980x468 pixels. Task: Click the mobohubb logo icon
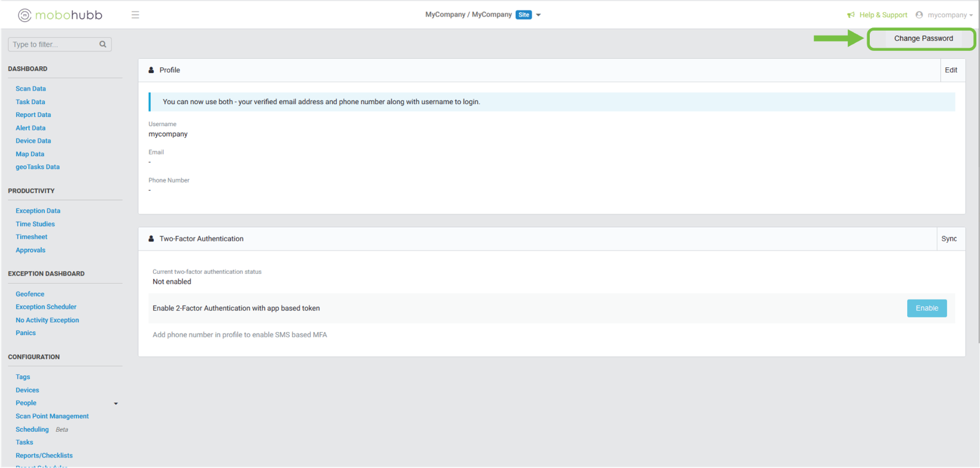click(24, 15)
